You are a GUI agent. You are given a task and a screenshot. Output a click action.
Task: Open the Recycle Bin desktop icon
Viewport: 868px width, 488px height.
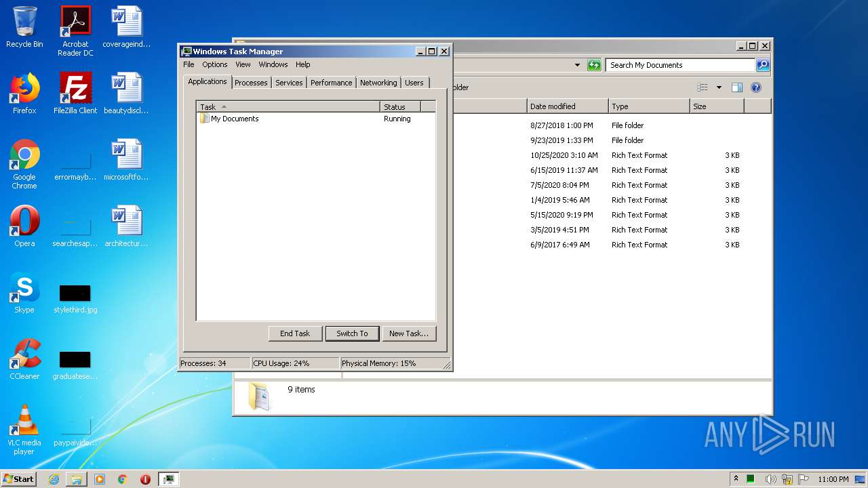click(x=24, y=27)
